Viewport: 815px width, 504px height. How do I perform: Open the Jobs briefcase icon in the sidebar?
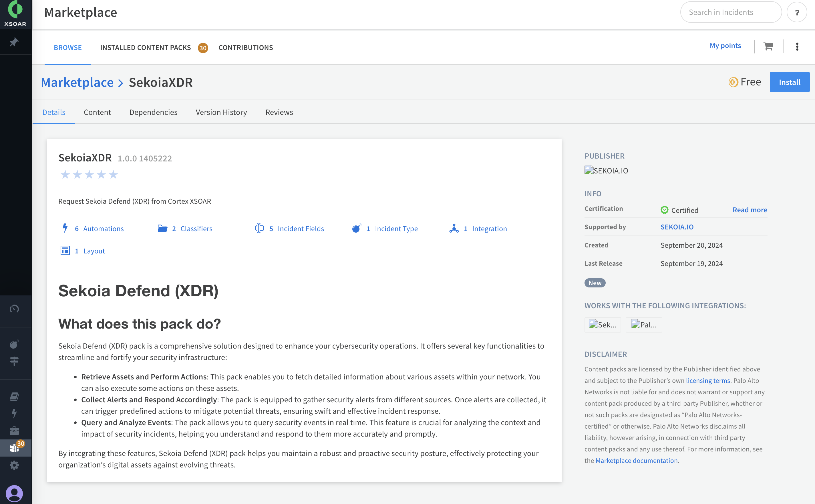click(x=14, y=431)
